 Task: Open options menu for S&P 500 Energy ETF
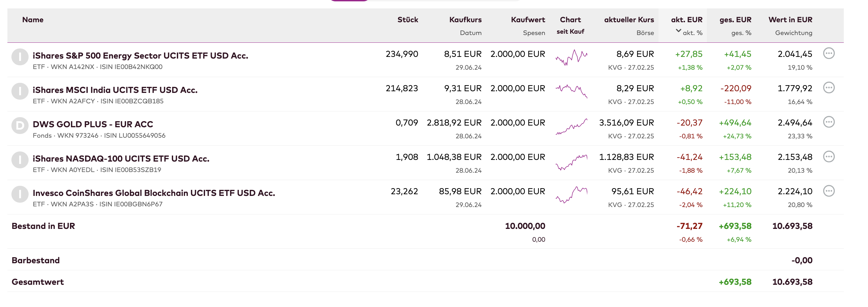point(829,53)
